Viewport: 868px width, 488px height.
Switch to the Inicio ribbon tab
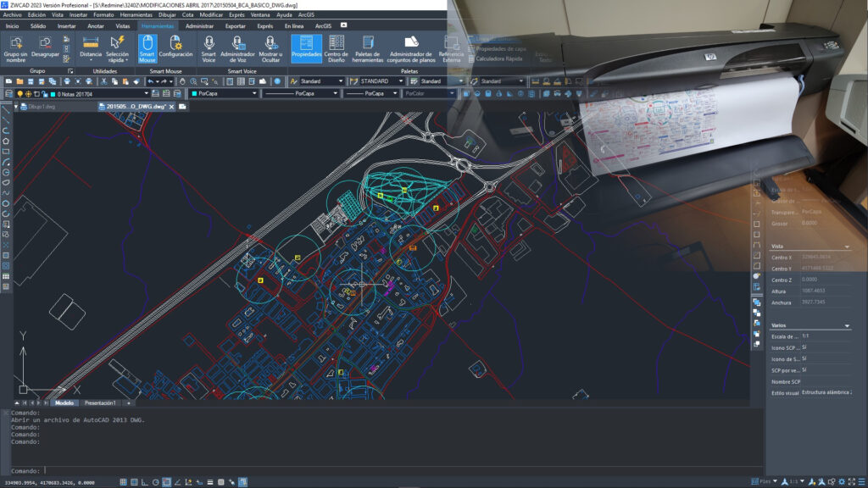coord(12,26)
